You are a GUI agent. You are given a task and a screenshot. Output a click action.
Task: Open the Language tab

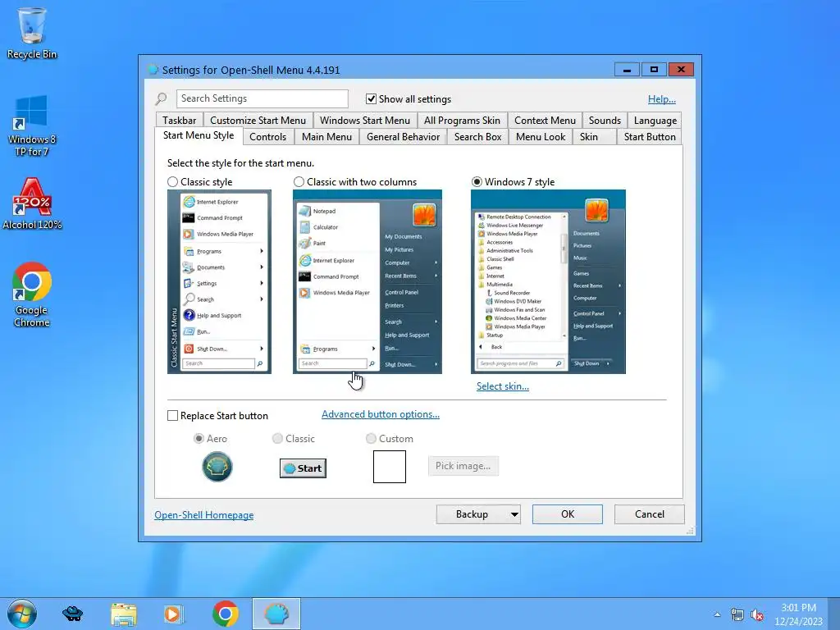655,121
